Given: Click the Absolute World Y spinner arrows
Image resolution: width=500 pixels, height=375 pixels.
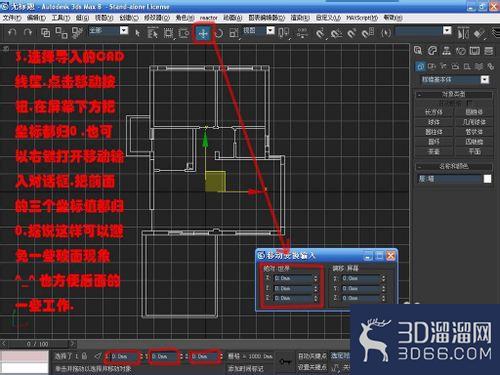Looking at the screenshot, I should (x=316, y=288).
